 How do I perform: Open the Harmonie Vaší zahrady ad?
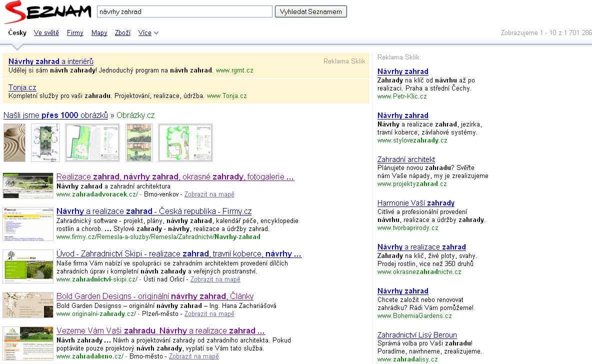[416, 203]
